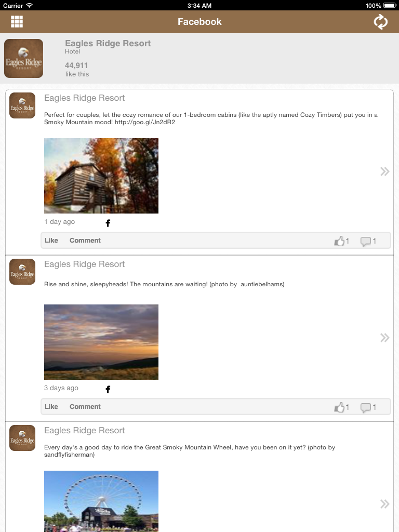The image size is (399, 532).
Task: Open the mountain sunrise photo
Action: (x=101, y=342)
